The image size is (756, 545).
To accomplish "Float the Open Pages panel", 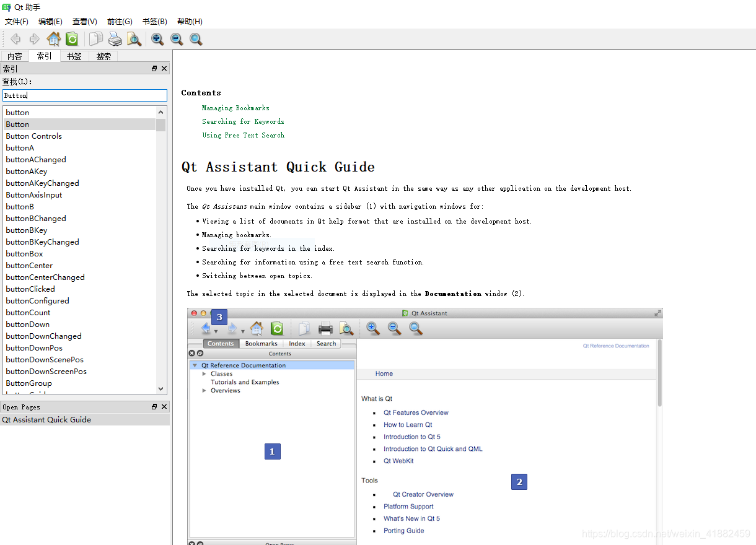I will (x=154, y=407).
